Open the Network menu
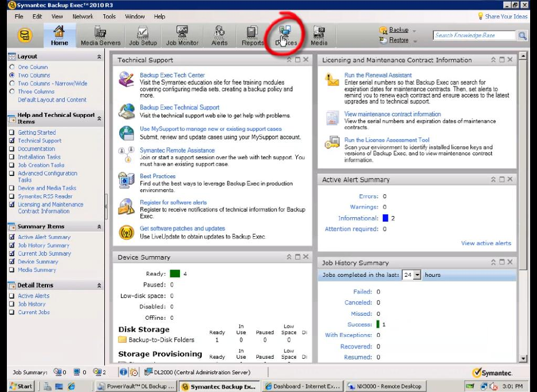The image size is (537, 392). [x=83, y=17]
